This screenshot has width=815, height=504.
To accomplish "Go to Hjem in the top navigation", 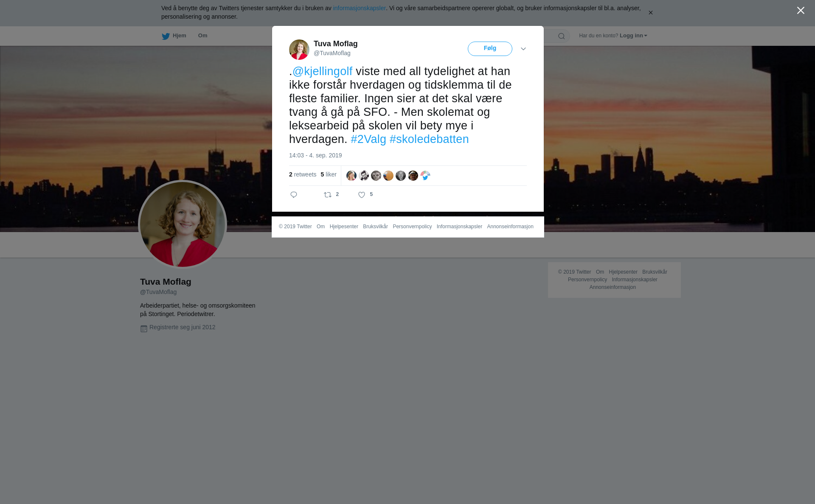I will tap(179, 36).
